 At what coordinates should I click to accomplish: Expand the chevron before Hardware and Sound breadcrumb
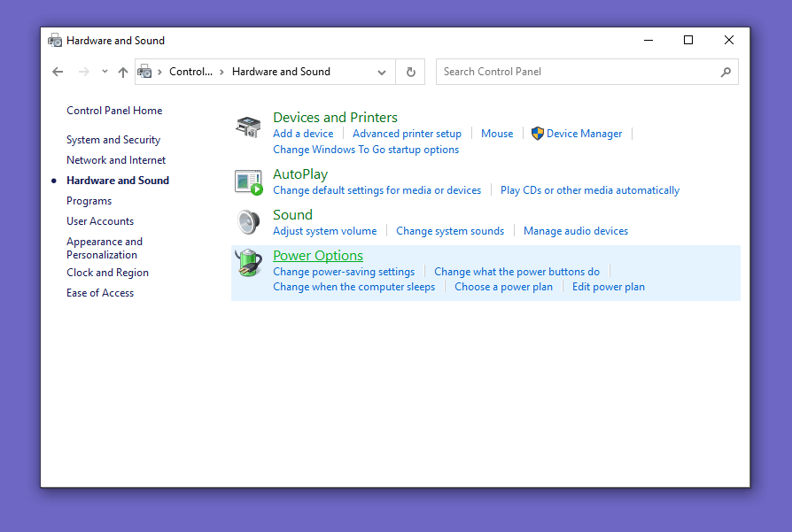221,73
